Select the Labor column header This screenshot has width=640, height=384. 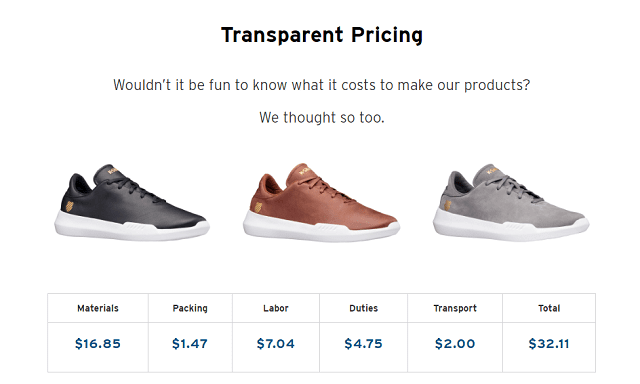[276, 308]
